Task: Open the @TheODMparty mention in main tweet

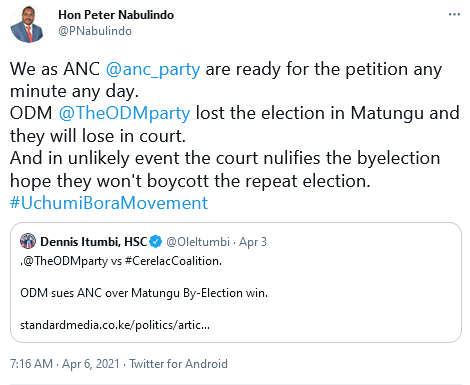Action: click(x=124, y=113)
